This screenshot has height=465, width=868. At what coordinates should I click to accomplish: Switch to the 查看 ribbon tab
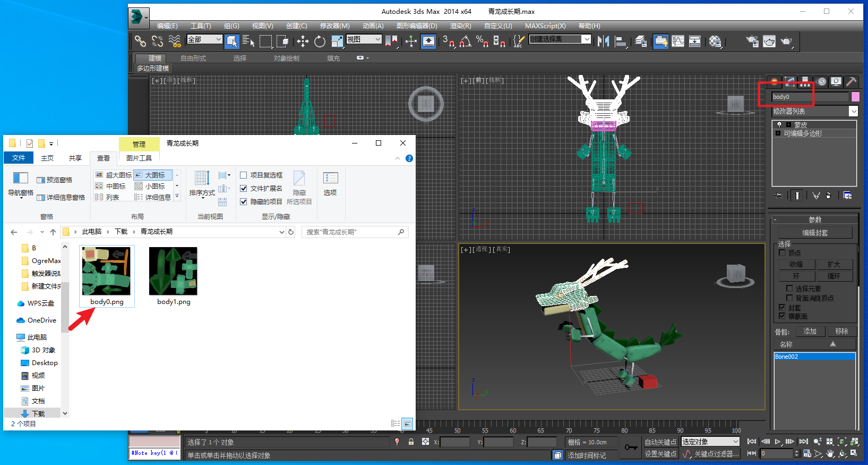tap(104, 158)
